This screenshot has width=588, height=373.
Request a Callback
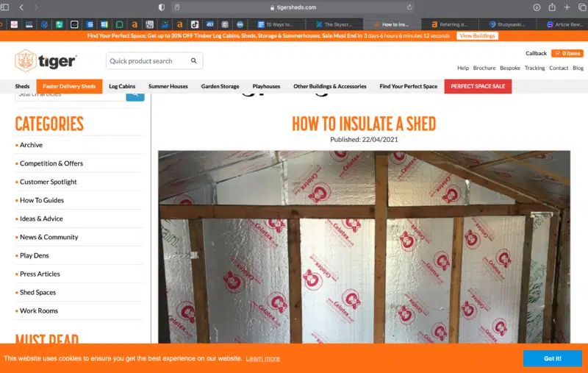point(536,53)
